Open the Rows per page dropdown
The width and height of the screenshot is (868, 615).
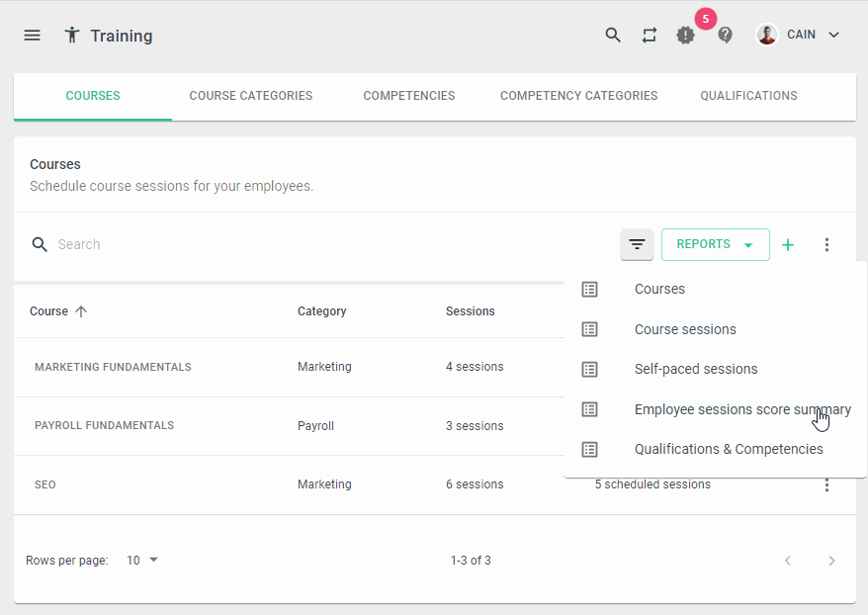point(142,561)
